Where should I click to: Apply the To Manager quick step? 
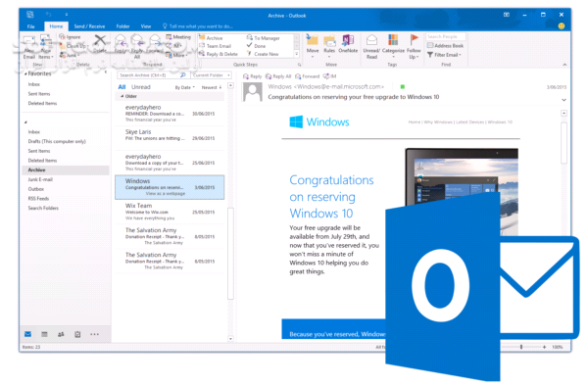[263, 38]
